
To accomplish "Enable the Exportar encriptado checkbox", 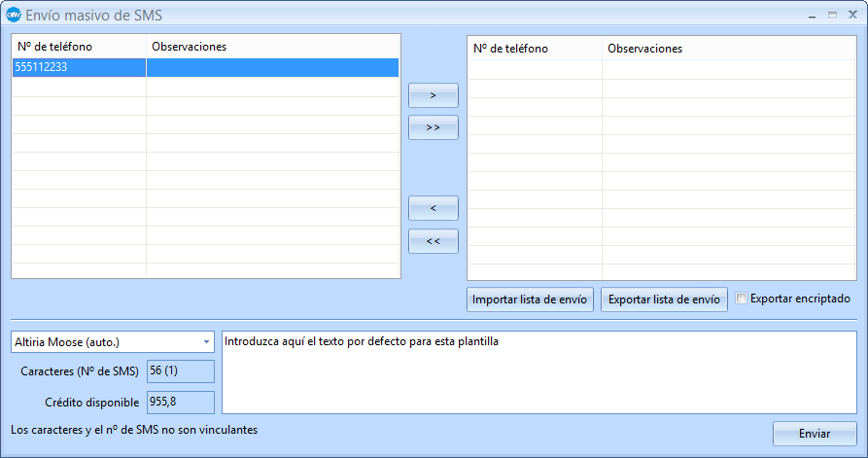I will point(742,299).
